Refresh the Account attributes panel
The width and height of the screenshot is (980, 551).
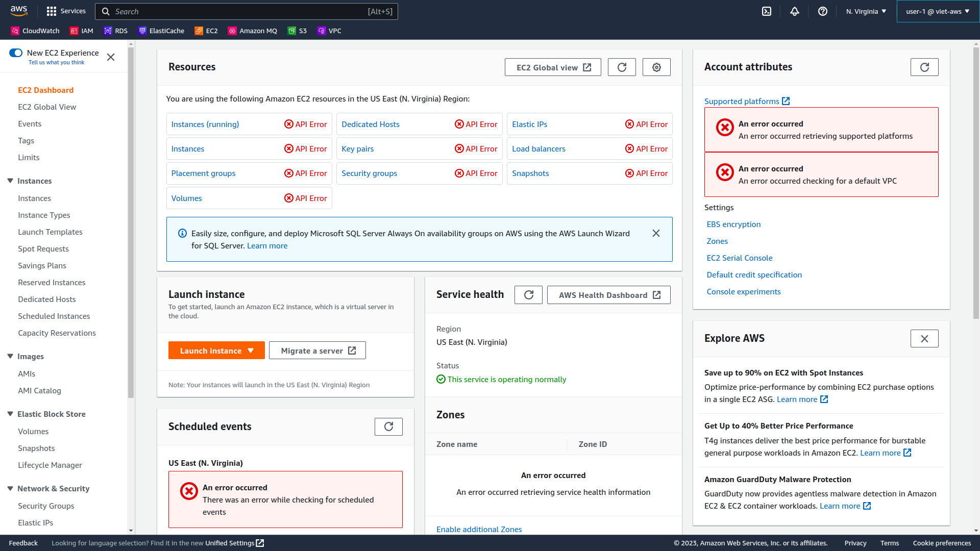click(924, 67)
